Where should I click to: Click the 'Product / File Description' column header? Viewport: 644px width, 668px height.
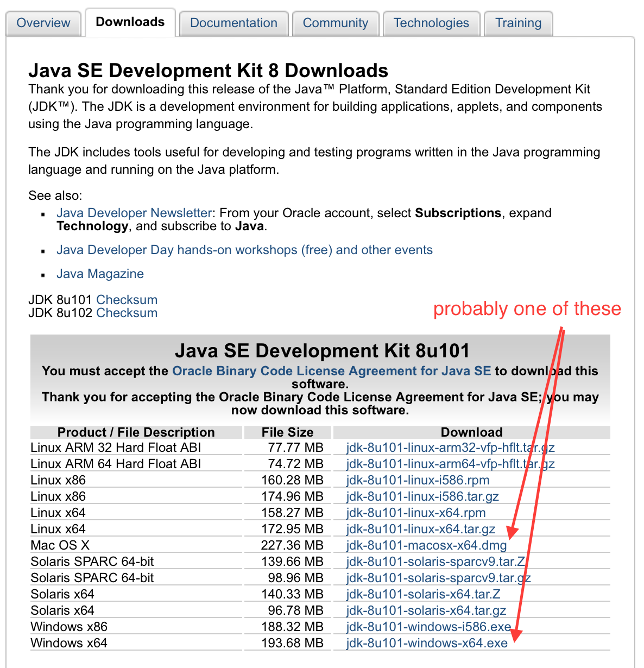point(136,432)
